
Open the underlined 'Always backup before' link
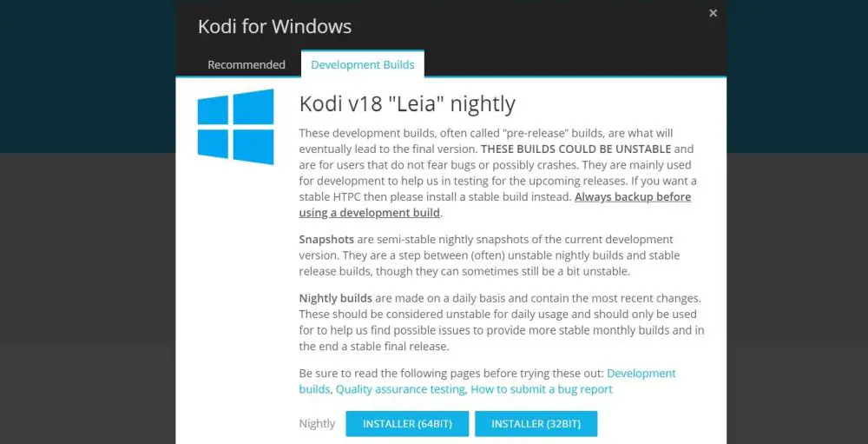tap(633, 196)
